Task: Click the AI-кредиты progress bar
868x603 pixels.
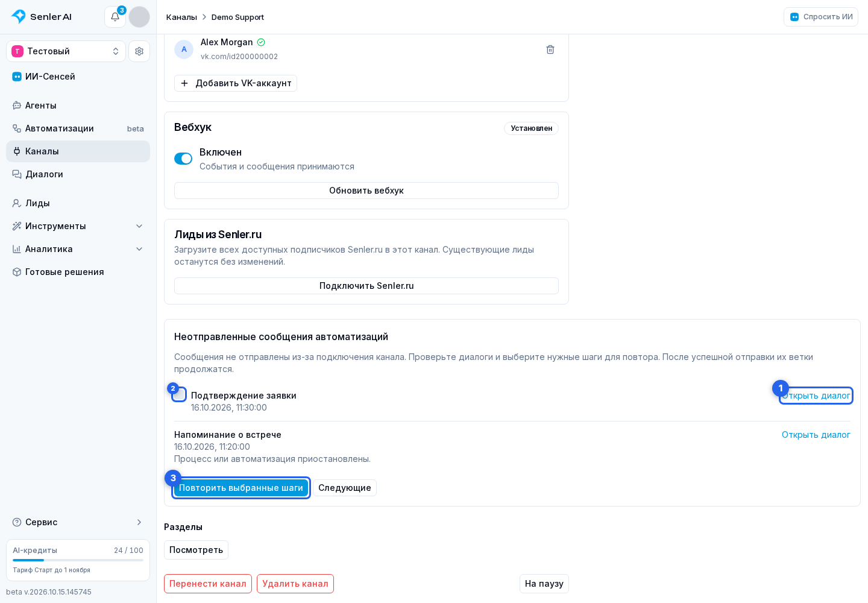Action: click(78, 560)
